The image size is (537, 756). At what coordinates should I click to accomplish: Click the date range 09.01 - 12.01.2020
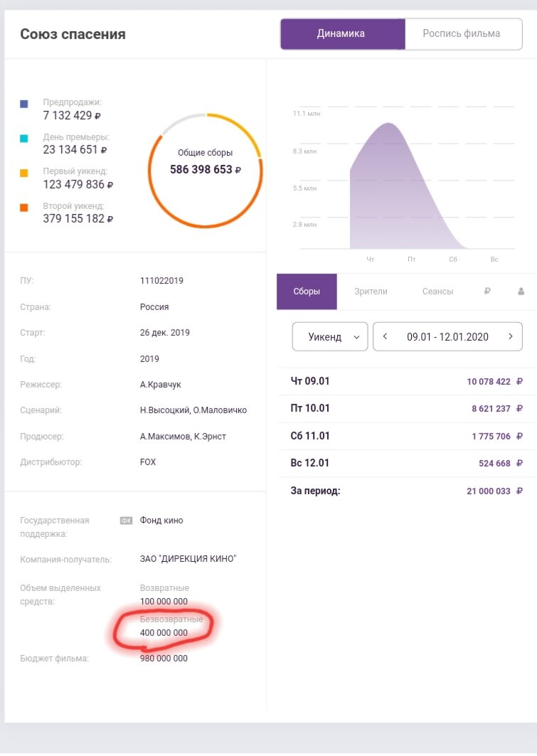447,337
